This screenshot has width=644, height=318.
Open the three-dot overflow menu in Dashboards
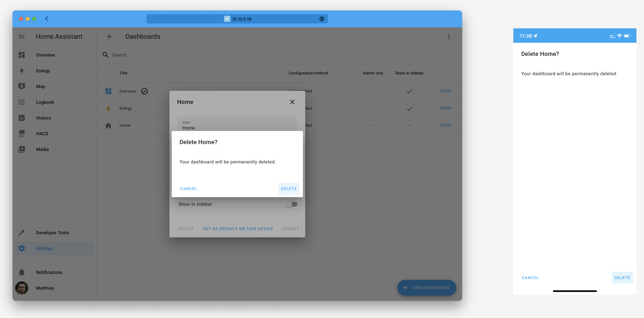point(449,36)
